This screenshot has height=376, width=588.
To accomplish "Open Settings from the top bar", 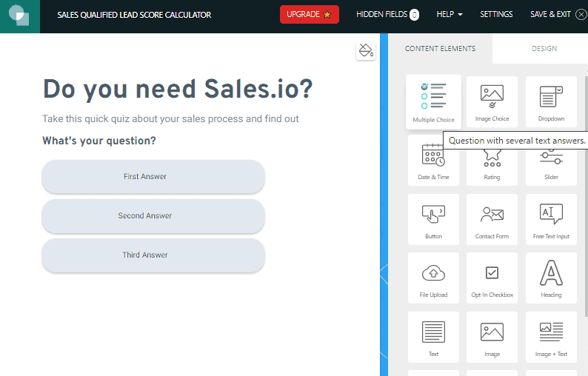I will (496, 14).
